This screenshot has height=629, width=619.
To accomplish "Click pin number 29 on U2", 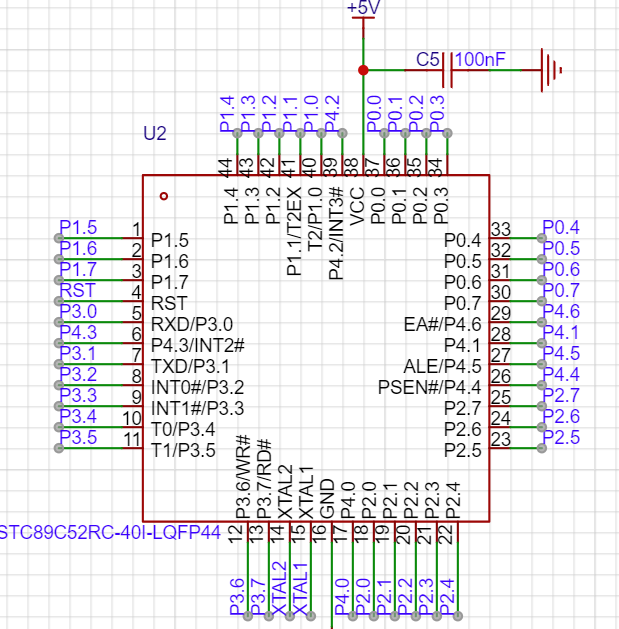I will click(501, 314).
